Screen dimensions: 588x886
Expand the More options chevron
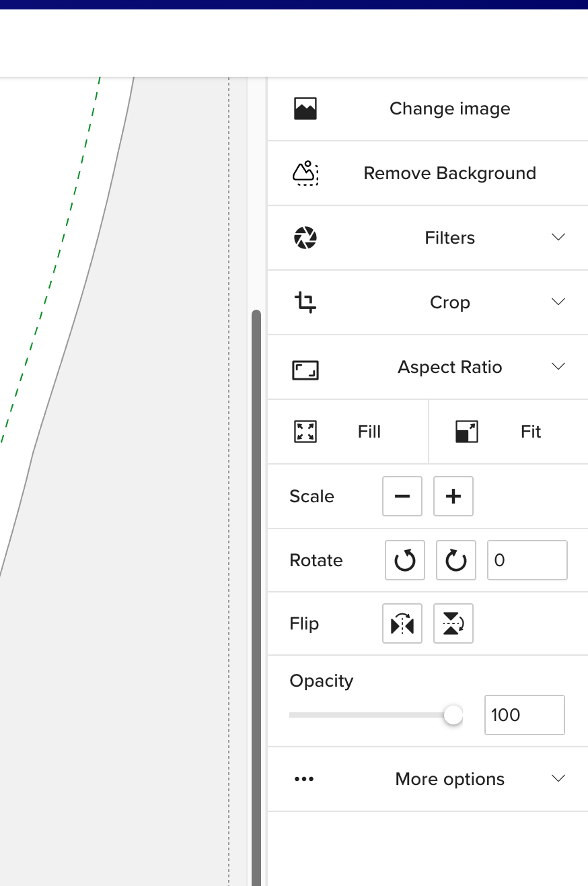[x=558, y=778]
